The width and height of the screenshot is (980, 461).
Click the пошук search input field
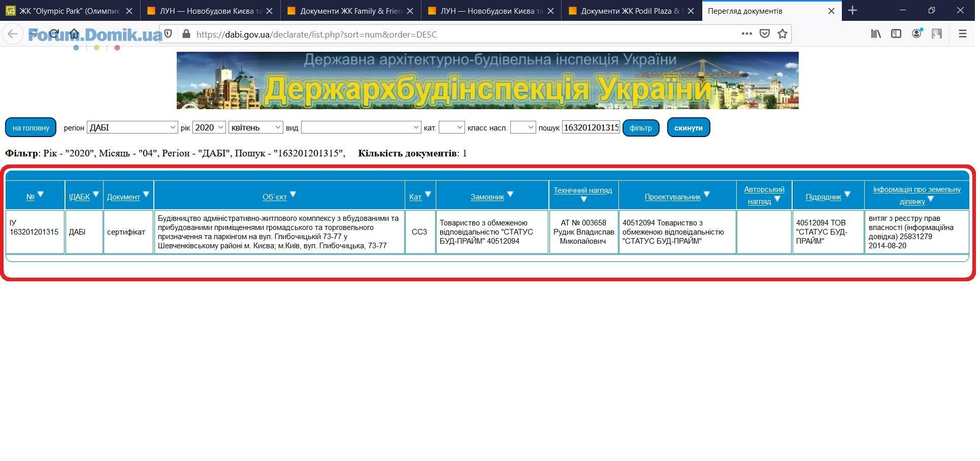[591, 127]
